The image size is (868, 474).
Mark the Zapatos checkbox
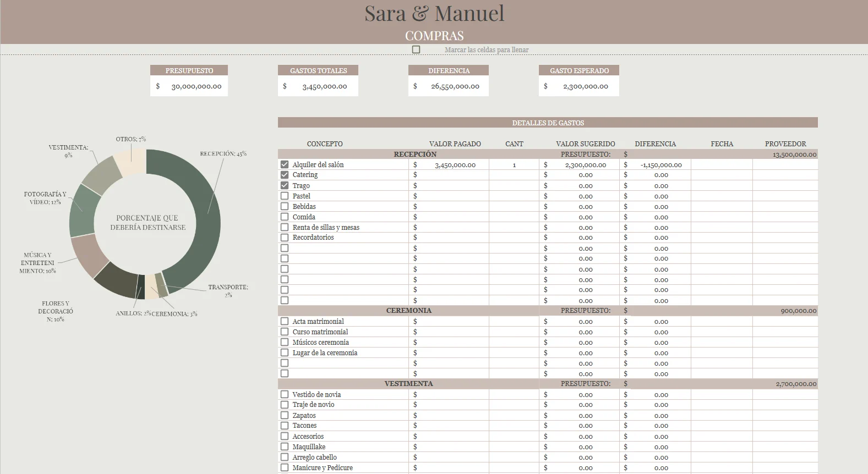click(285, 415)
